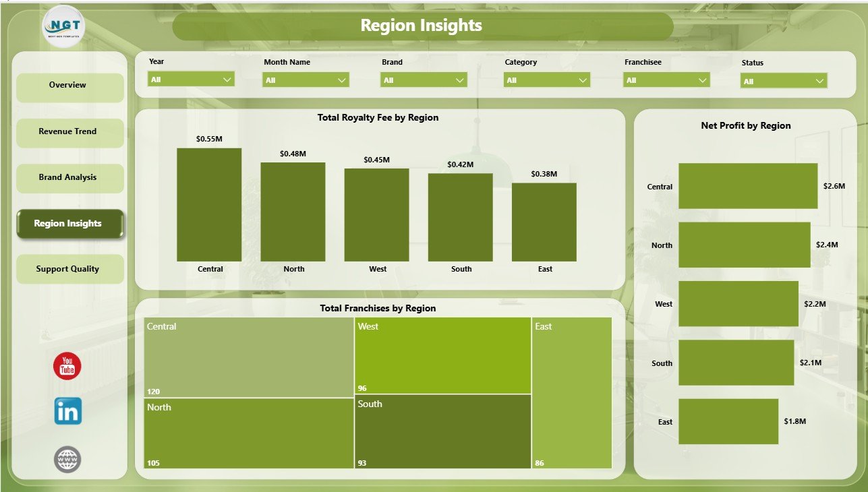Click the Total Royalty Fee by Region title
Screen dimensions: 868x492
pyautogui.click(x=378, y=117)
